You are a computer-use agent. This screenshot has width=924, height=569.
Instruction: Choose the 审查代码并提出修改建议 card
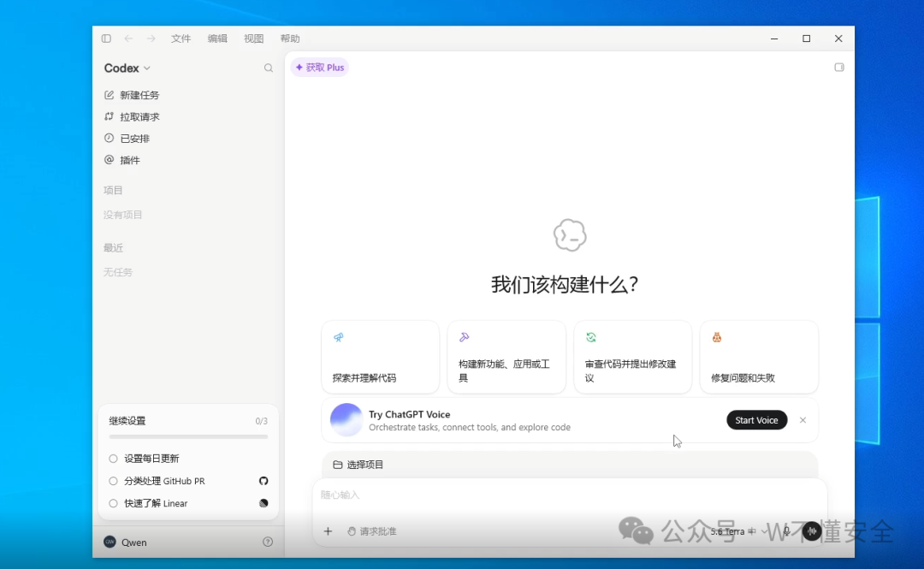point(633,357)
